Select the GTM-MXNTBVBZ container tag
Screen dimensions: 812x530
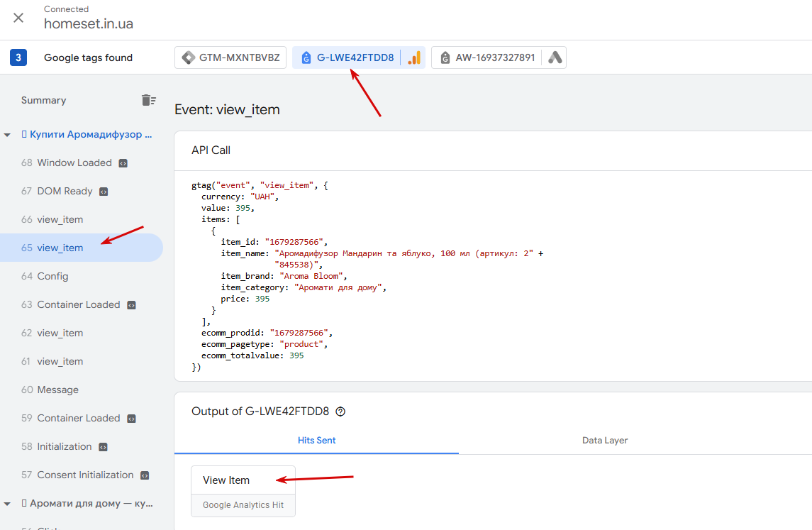230,57
